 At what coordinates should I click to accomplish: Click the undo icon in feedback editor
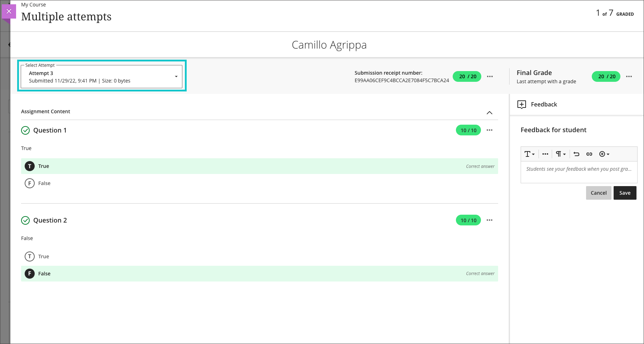(x=576, y=154)
